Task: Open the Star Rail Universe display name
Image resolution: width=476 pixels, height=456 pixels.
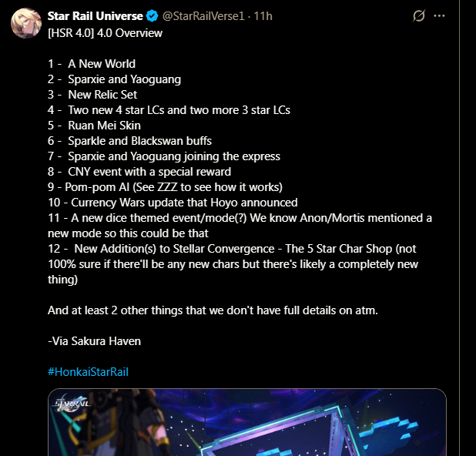Action: click(x=95, y=15)
